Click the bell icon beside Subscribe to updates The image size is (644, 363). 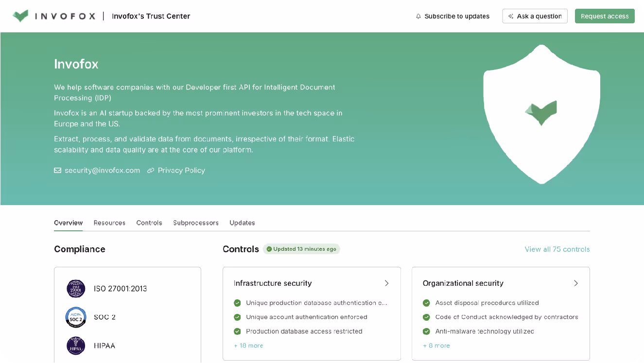point(418,16)
